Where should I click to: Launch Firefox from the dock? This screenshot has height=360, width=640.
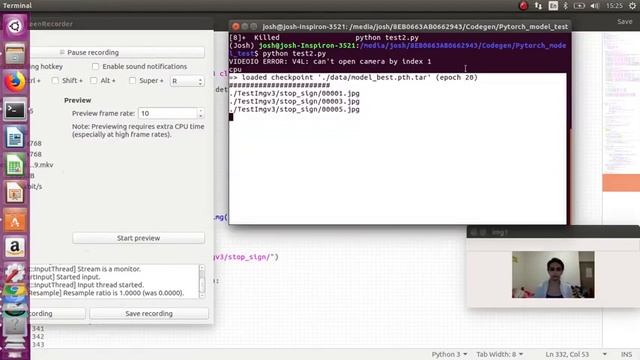(x=15, y=82)
